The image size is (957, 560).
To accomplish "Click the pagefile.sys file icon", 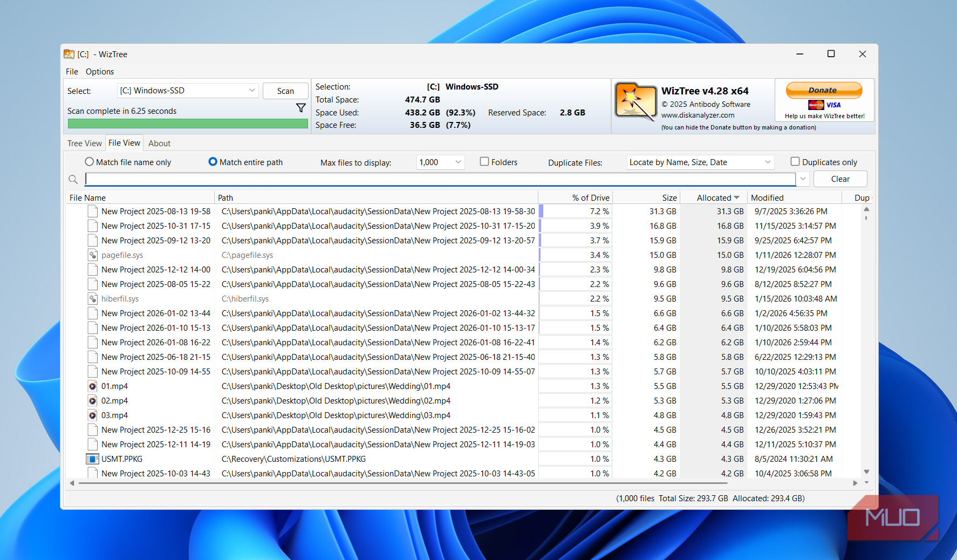I will (93, 255).
